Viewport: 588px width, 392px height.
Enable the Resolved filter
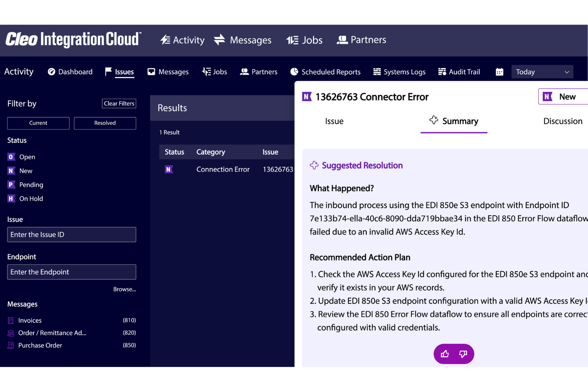pos(105,123)
